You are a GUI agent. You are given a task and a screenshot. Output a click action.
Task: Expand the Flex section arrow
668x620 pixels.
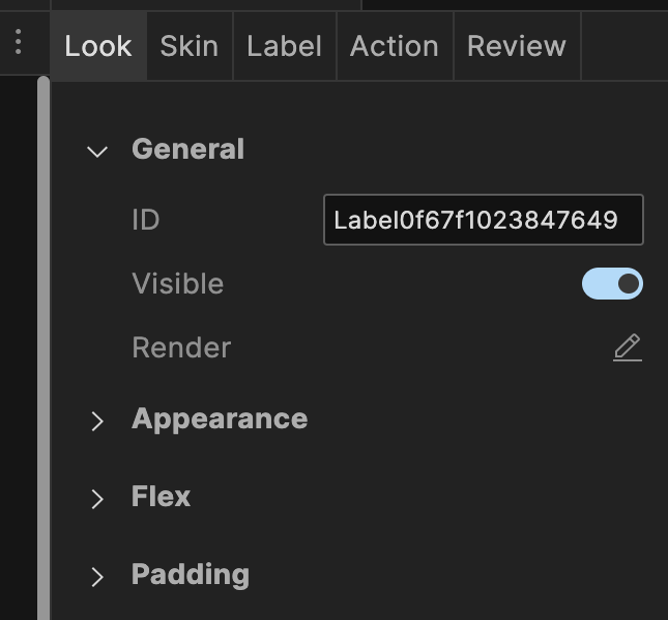[97, 498]
